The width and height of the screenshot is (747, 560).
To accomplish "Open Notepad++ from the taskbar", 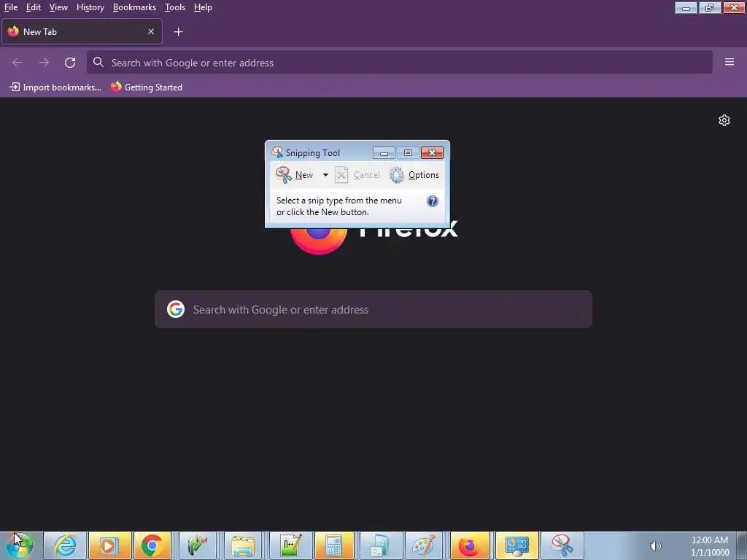I will 290,545.
